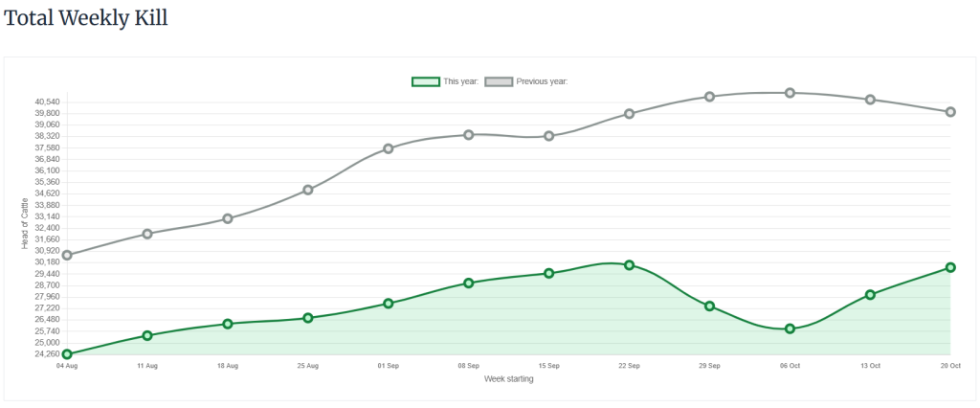Click the green This year legend swatch
The image size is (980, 408).
(x=425, y=81)
